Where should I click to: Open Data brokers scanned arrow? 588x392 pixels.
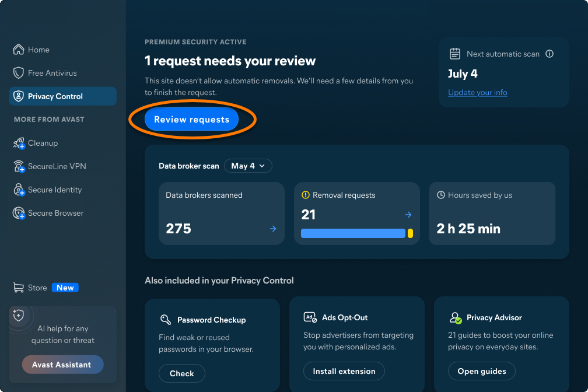pos(273,229)
